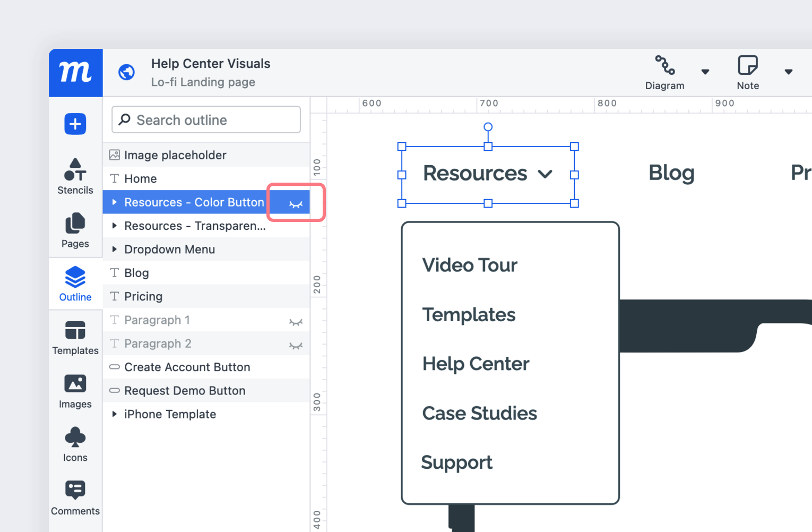
Task: Click the Lo-fi Landing page name
Action: (x=203, y=82)
